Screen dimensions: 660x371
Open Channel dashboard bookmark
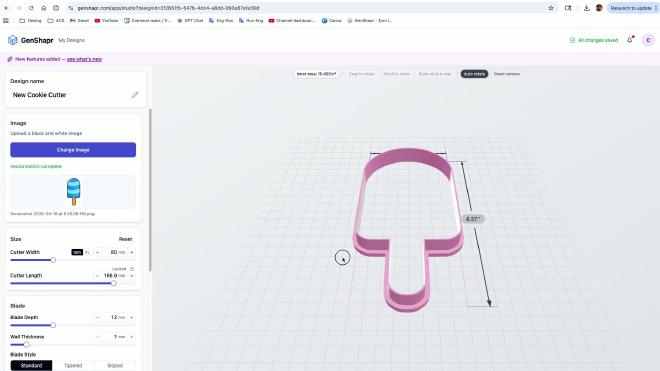click(292, 20)
